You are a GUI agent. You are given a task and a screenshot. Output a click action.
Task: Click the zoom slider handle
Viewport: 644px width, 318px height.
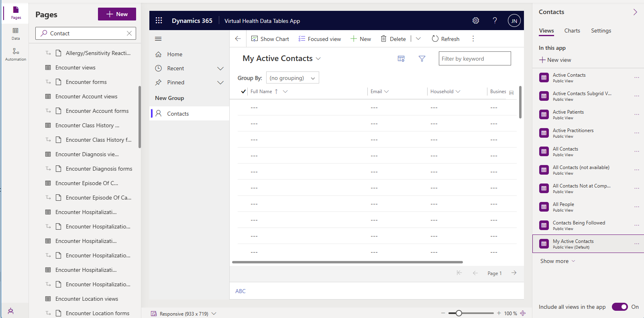(x=459, y=313)
